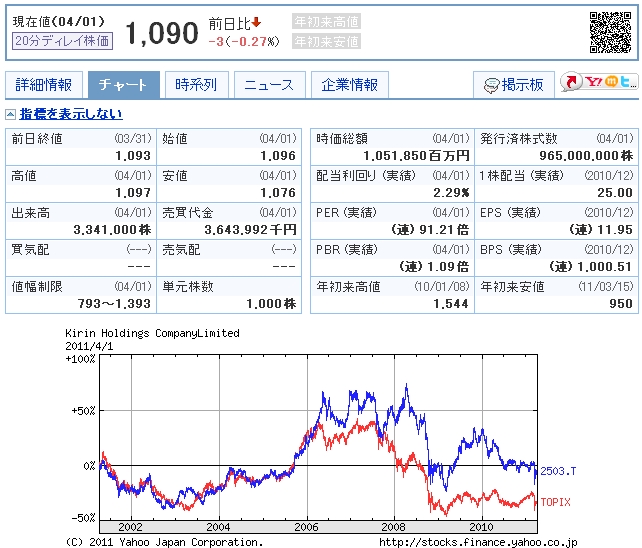Screen dimensions: 642x548
Task: Click the PBR value (連) 1.09倍
Action: pyautogui.click(x=434, y=267)
